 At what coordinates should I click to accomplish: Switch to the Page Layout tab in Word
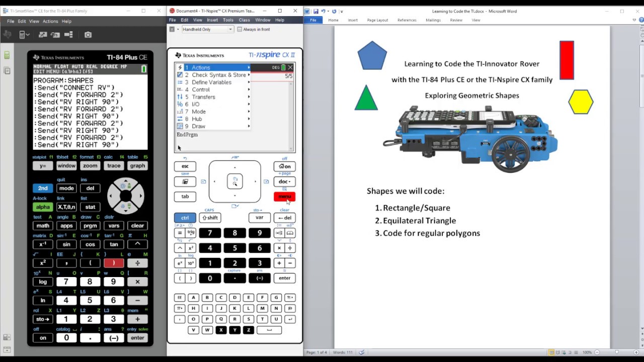[377, 20]
